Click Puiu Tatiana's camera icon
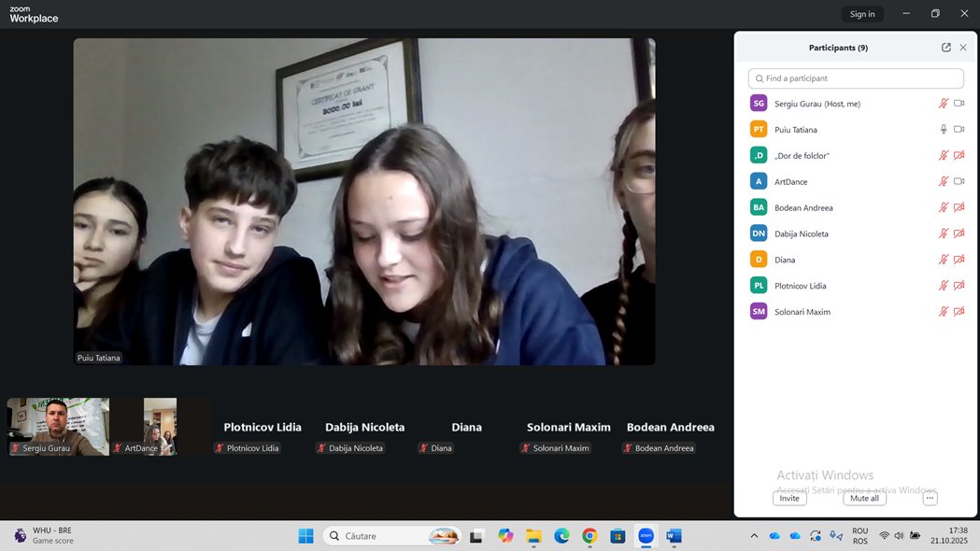 click(x=959, y=130)
